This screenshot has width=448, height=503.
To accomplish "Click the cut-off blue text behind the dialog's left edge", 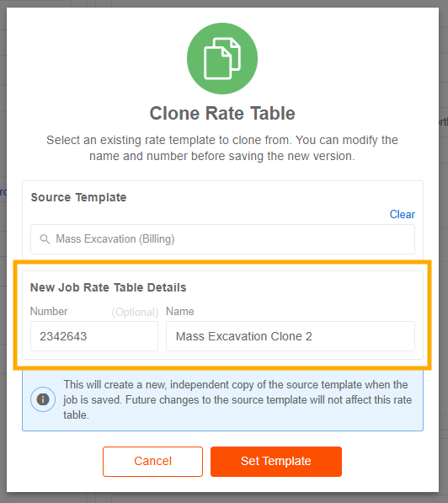I will [3, 192].
